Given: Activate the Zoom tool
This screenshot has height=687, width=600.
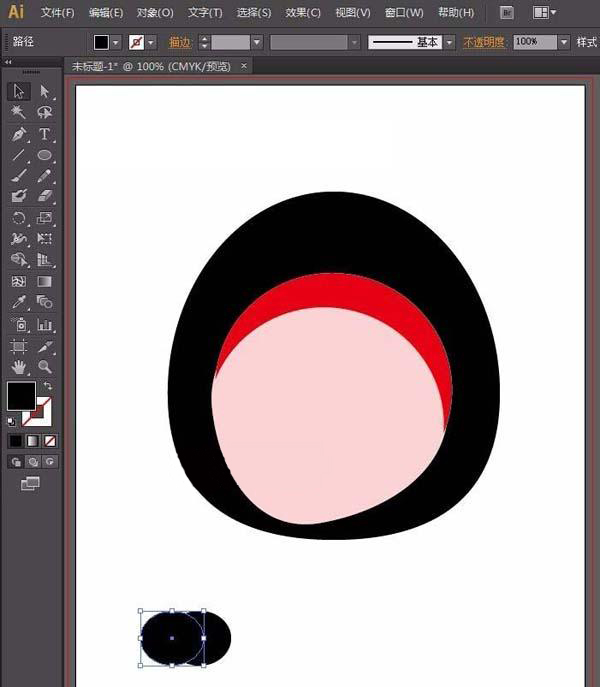Looking at the screenshot, I should coord(45,367).
